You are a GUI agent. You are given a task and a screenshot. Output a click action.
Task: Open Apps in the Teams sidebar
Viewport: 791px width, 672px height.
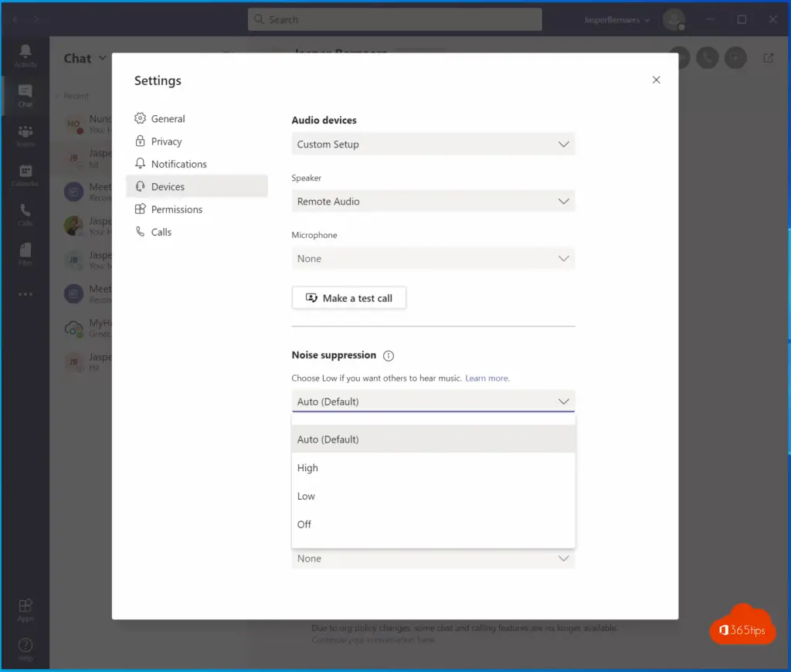click(25, 609)
